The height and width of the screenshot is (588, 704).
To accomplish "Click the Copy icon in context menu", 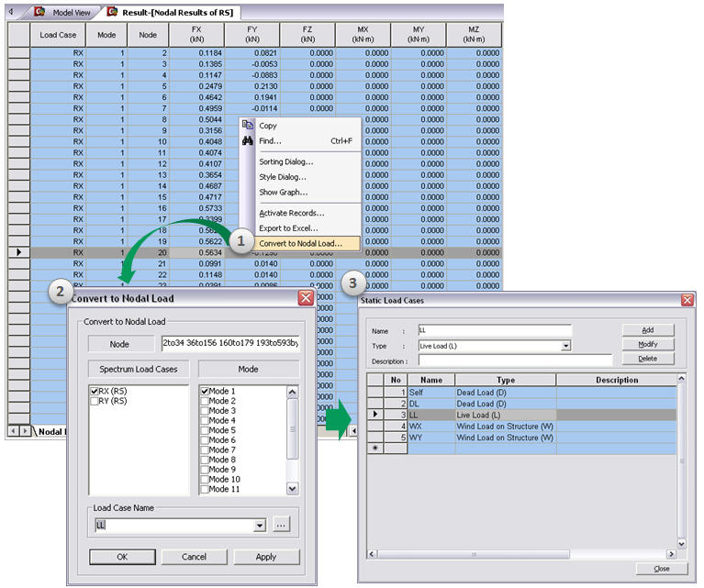I will coord(247,126).
